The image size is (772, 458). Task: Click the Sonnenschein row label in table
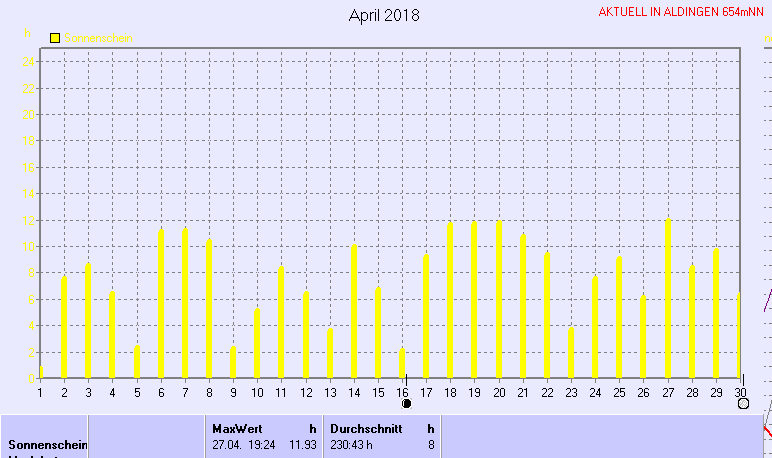(x=48, y=444)
